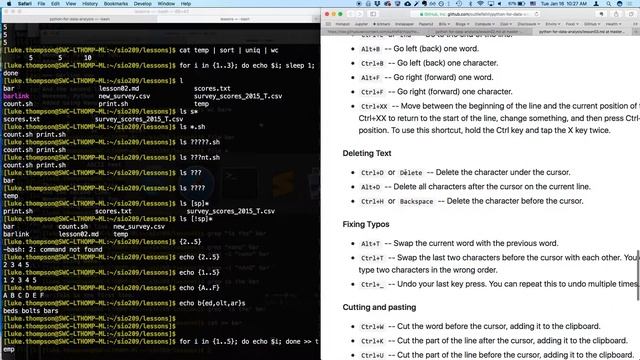This screenshot has width=640, height=360.
Task: Click the Safari share button
Action: point(616,14)
